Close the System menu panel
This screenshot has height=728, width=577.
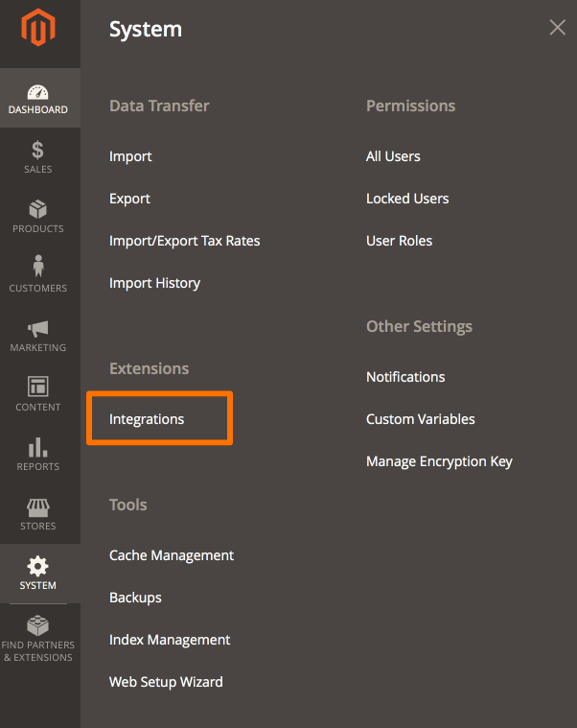coord(557,28)
